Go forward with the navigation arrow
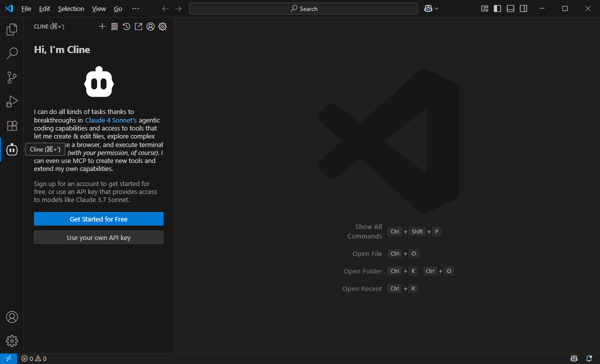Screen dimensions: 600x364 point(178,8)
